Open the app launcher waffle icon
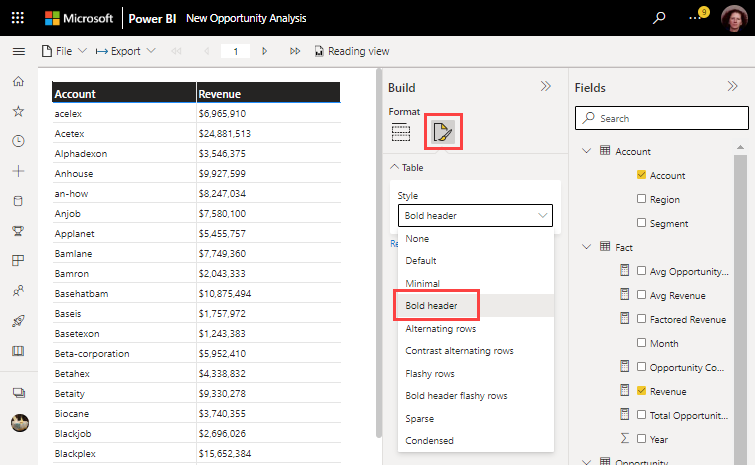 point(18,18)
